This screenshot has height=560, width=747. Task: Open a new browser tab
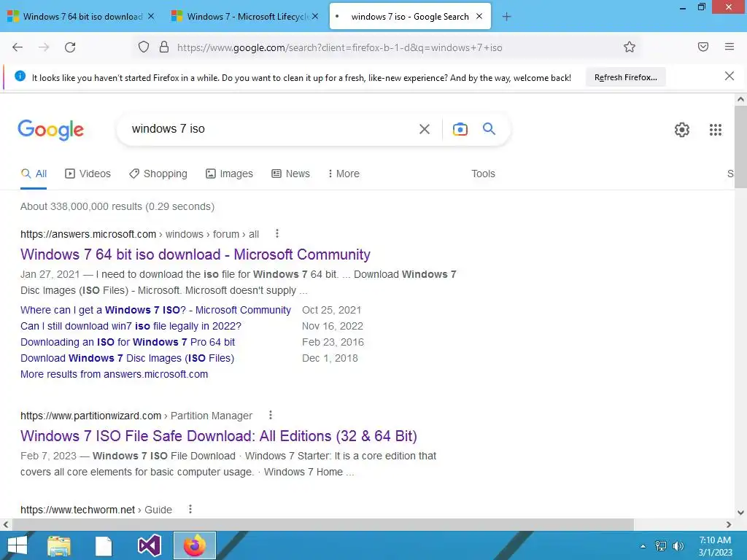[x=506, y=17]
